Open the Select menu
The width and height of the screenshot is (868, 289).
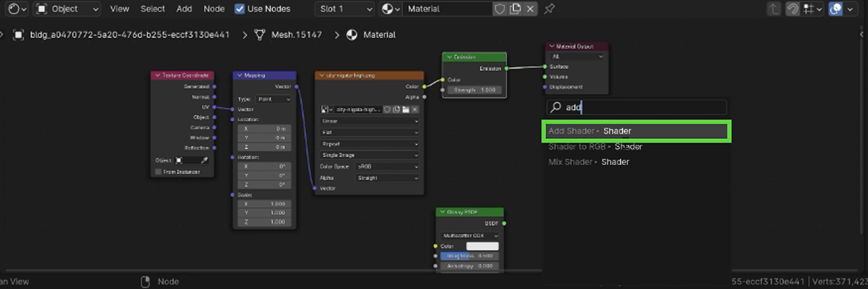(x=153, y=9)
